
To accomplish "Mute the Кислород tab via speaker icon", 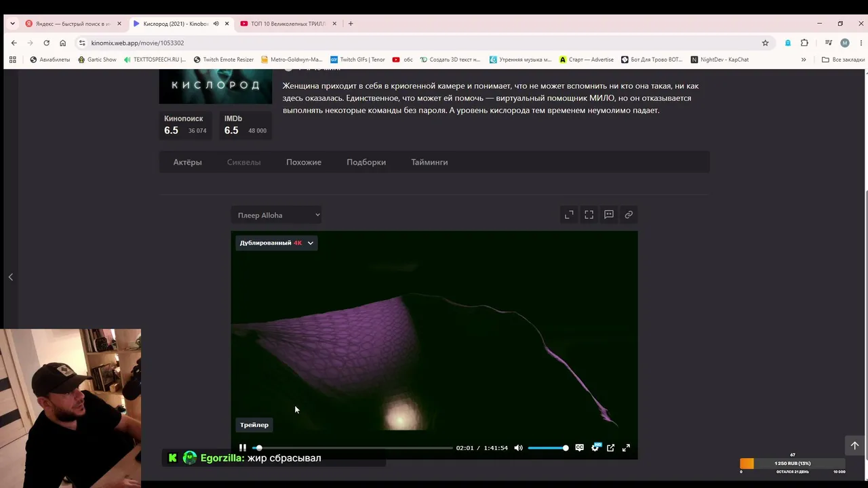I will click(x=216, y=24).
